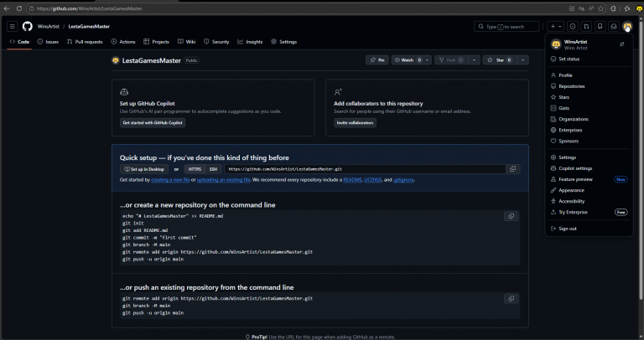This screenshot has width=644, height=340.
Task: Expand the Fork dropdown arrow
Action: tap(474, 60)
